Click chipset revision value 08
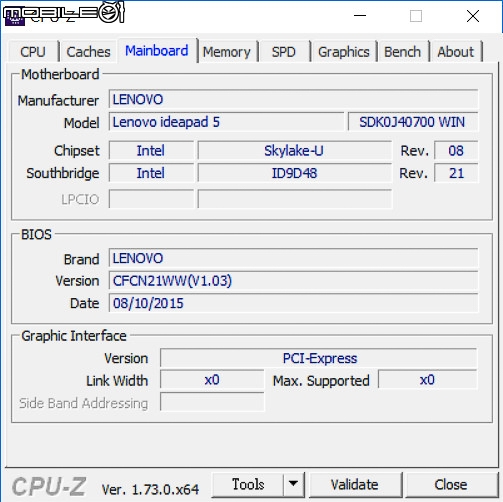The height and width of the screenshot is (502, 503). point(456,151)
